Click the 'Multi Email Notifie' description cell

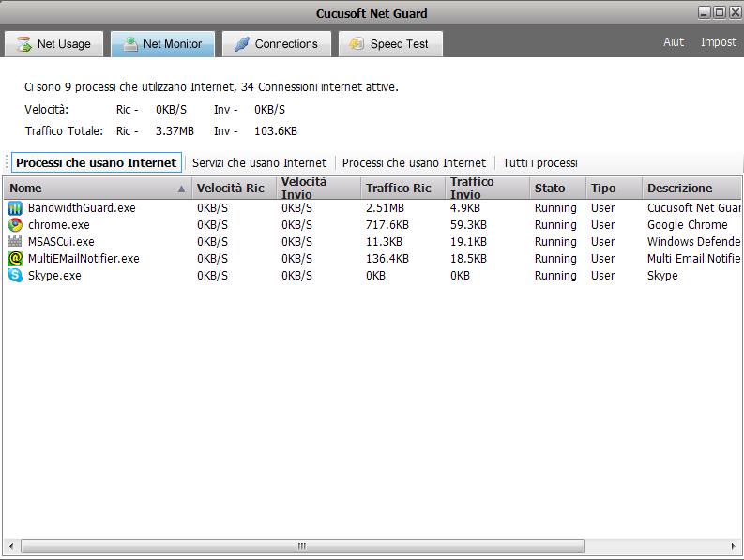tap(693, 259)
